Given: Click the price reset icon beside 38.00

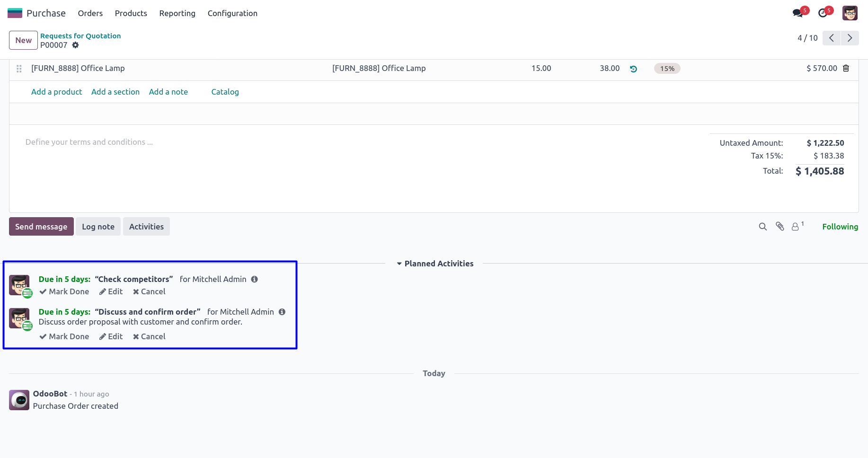Looking at the screenshot, I should point(633,69).
